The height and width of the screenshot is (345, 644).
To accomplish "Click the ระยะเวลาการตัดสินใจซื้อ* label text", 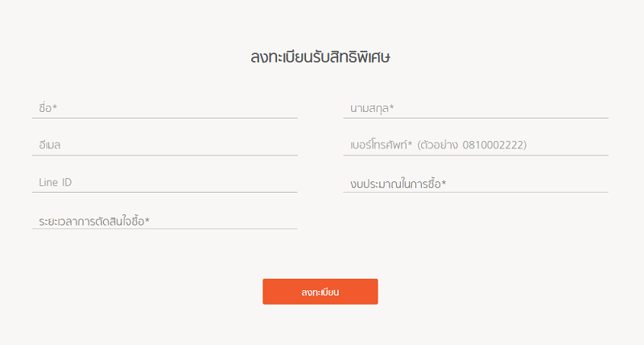I will [x=94, y=220].
